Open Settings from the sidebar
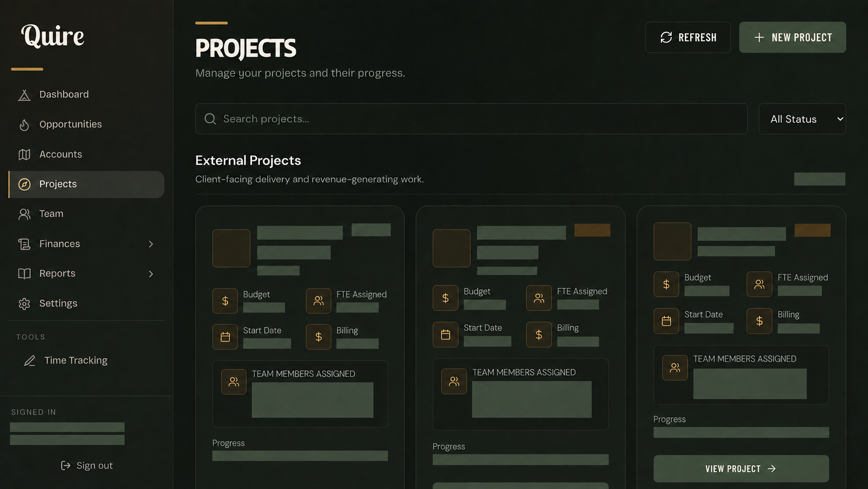Image resolution: width=868 pixels, height=489 pixels. 86,304
